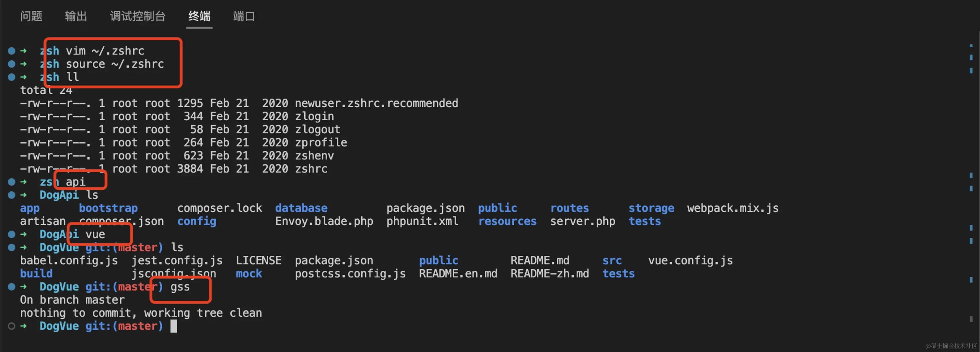
Task: Switch to the 问题 tab
Action: pos(31,16)
